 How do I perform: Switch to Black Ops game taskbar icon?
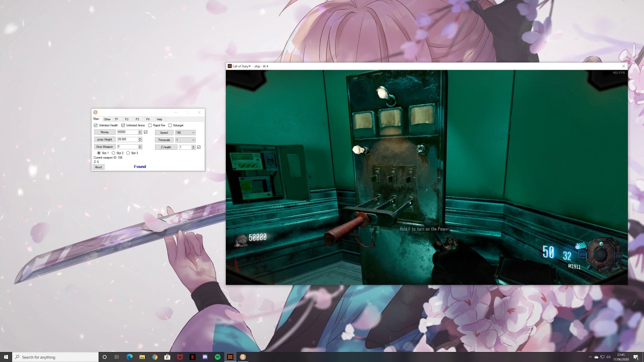[230, 357]
